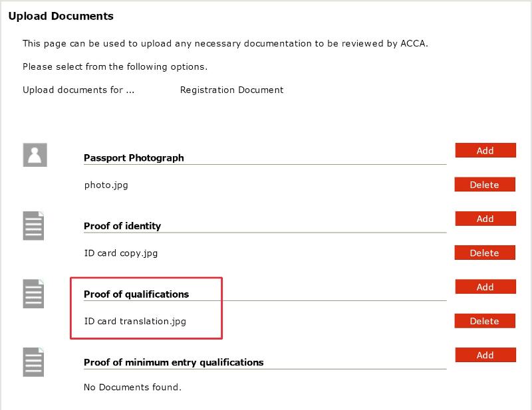This screenshot has height=410, width=532.
Task: Select the Proof of minimum entry qualifications icon
Action: coord(33,362)
